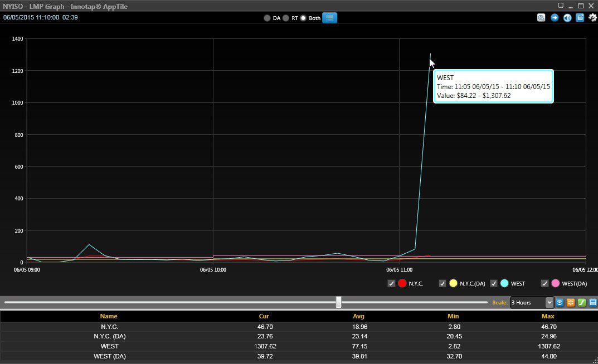Image resolution: width=598 pixels, height=364 pixels.
Task: Click the time range slider handle
Action: click(x=339, y=302)
